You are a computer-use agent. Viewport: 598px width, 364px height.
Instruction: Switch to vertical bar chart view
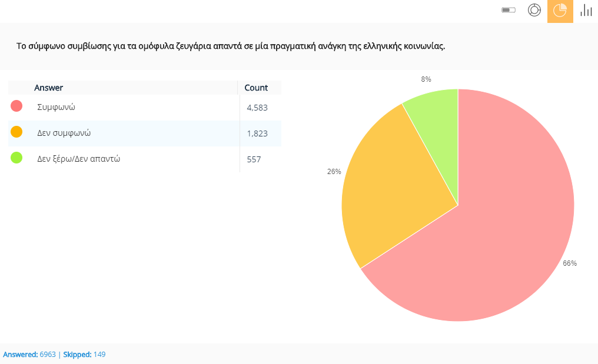586,11
